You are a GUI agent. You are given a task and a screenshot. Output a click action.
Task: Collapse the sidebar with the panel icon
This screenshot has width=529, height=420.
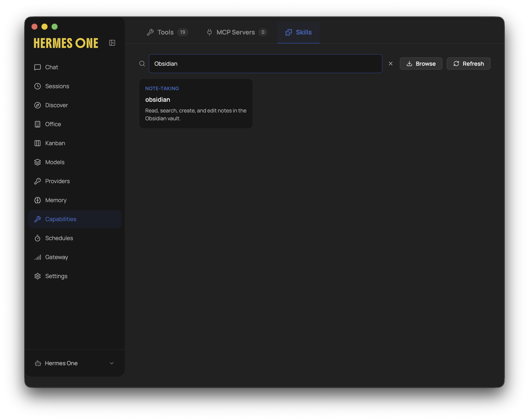coord(112,43)
